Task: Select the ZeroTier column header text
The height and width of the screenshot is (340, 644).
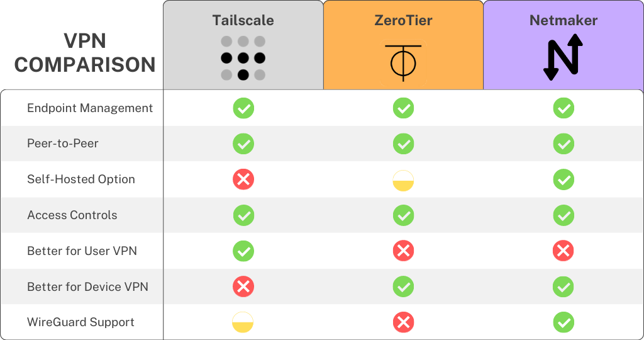Action: point(403,20)
